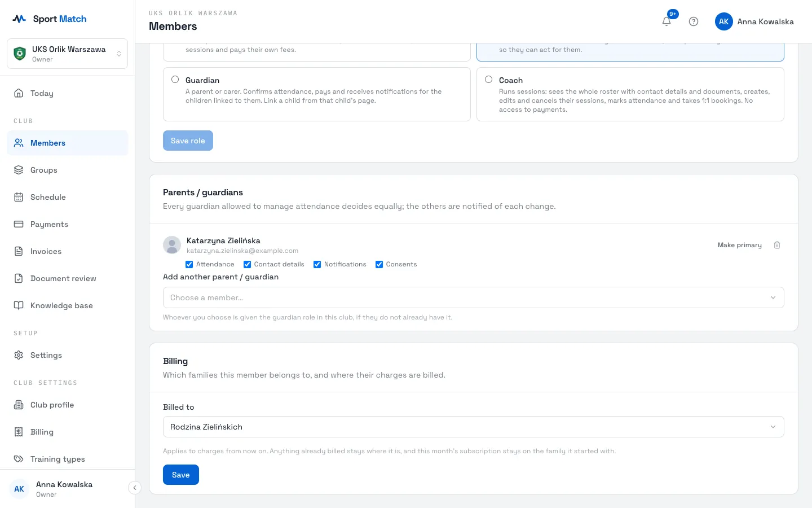Viewport: 812px width, 508px height.
Task: Click the katarzyna.zielinska@example.com email text
Action: [242, 251]
